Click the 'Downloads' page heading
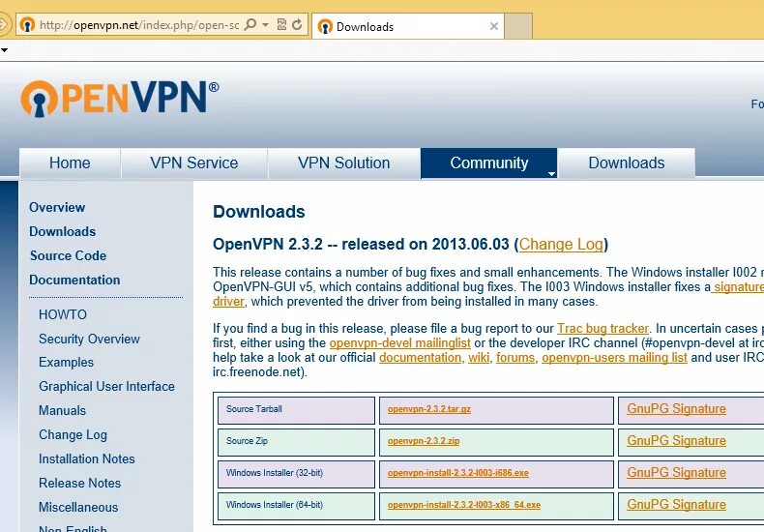The height and width of the screenshot is (532, 764). pyautogui.click(x=259, y=212)
